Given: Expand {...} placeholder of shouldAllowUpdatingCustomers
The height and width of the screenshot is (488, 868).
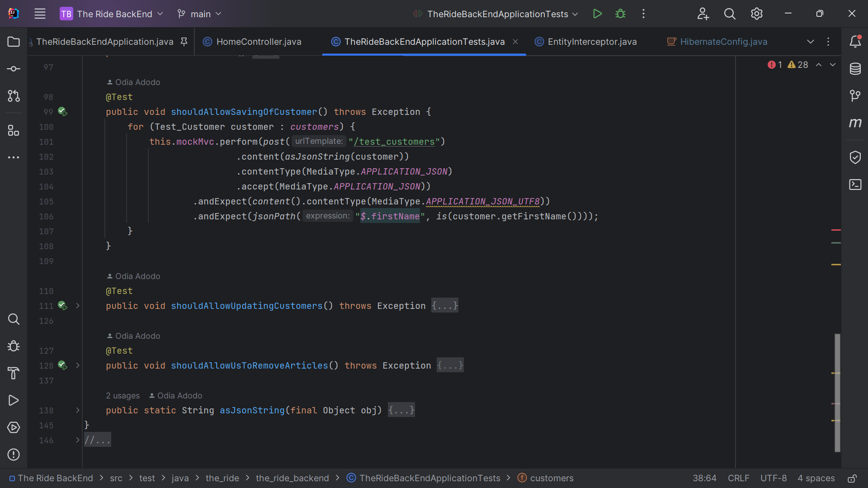Looking at the screenshot, I should click(x=444, y=306).
